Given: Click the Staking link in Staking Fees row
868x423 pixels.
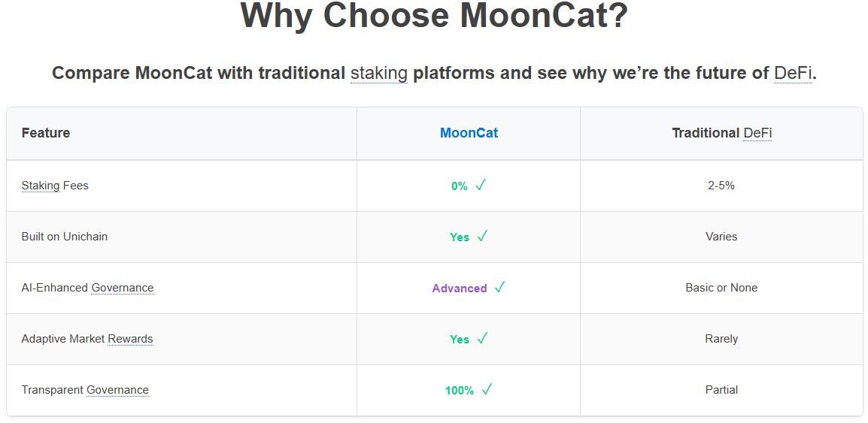Looking at the screenshot, I should click(x=41, y=186).
